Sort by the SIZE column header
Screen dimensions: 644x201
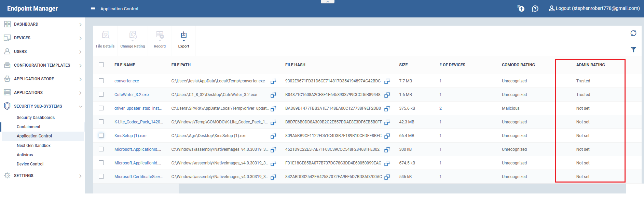403,65
